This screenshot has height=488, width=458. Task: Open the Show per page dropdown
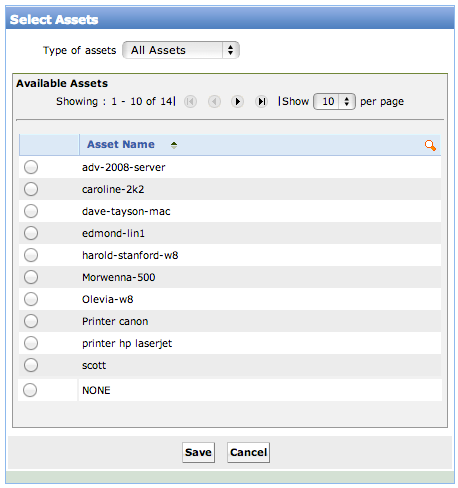(x=334, y=101)
